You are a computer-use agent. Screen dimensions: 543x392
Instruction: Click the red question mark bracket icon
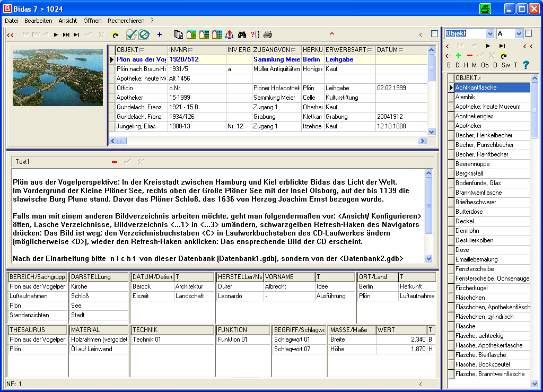[255, 34]
